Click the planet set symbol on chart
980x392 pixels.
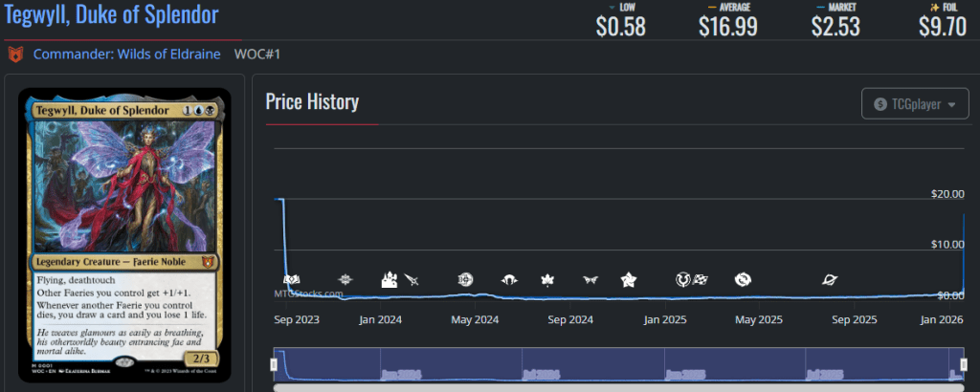point(830,279)
